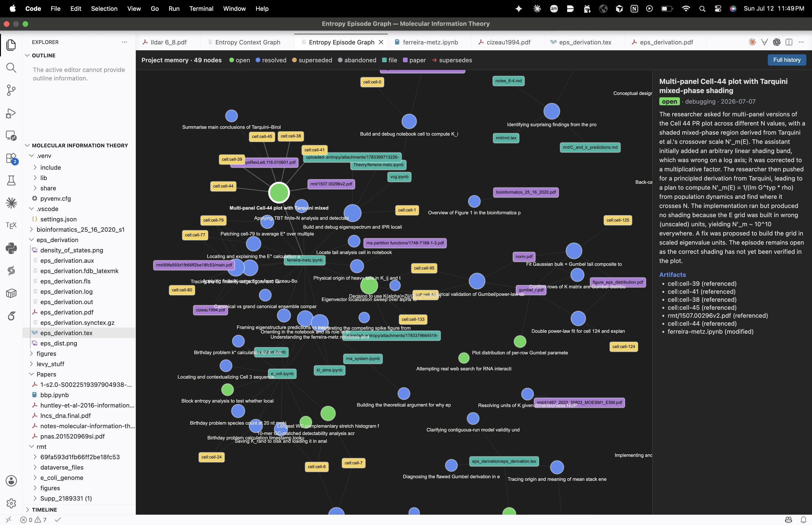Click the Wi-Fi menu bar icon
Viewport: 812px width, 525px height.
(x=686, y=8)
